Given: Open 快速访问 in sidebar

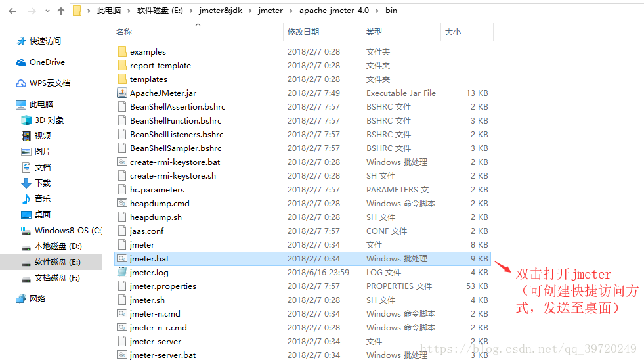Looking at the screenshot, I should pos(45,41).
